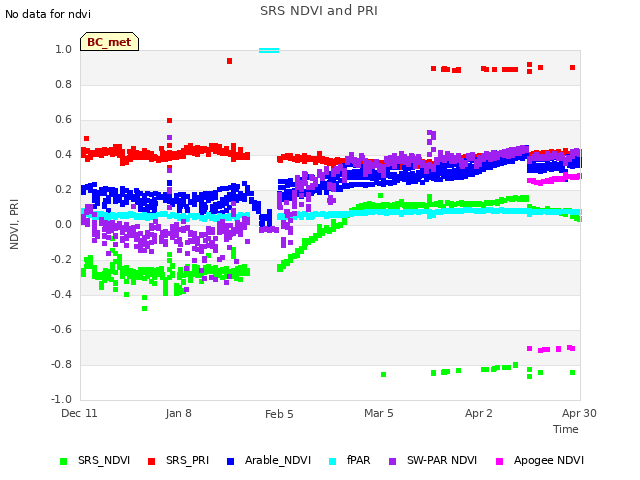This screenshot has height=480, width=640.
Task: Click the Feb 5 axis tick label
Action: 279,414
